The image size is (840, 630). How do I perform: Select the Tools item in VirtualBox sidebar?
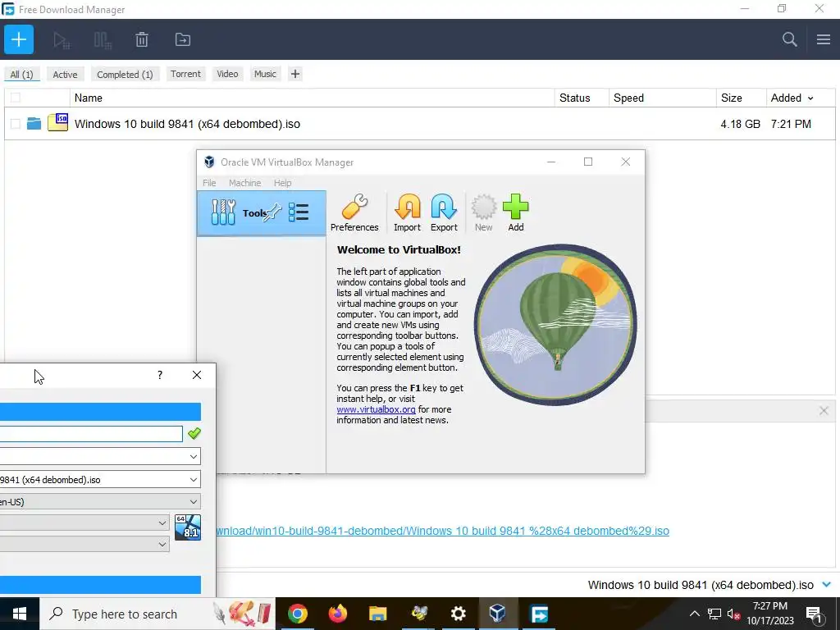pos(262,212)
